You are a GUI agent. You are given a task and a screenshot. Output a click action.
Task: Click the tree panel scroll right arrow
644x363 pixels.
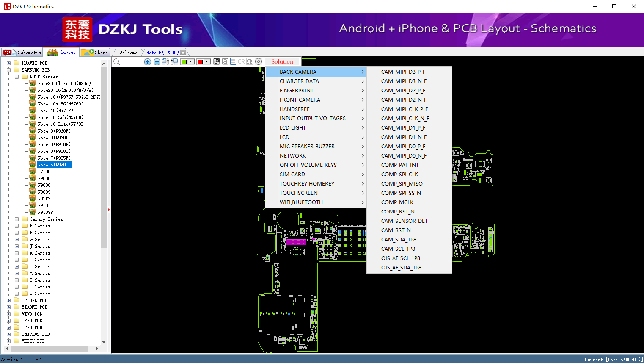[97, 349]
